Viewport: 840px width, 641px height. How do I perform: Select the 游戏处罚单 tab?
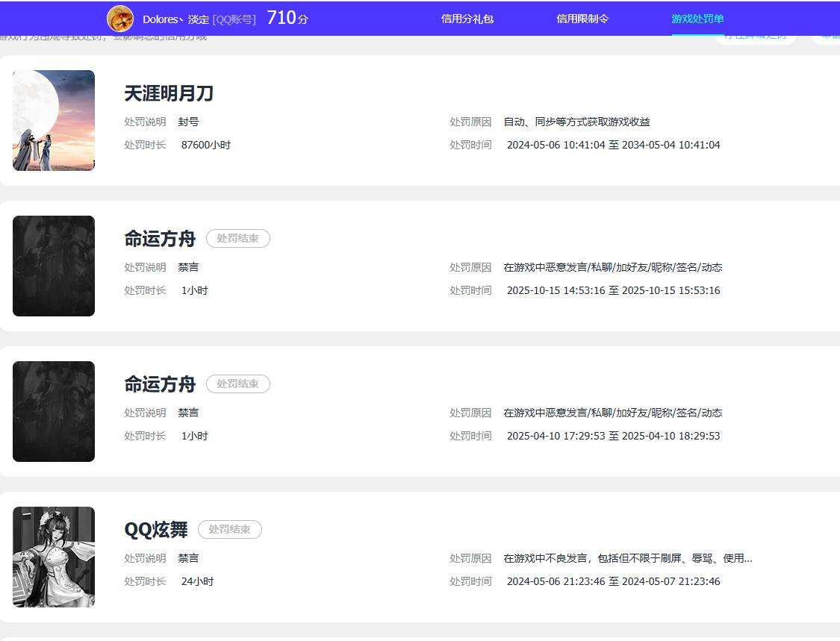[x=697, y=19]
